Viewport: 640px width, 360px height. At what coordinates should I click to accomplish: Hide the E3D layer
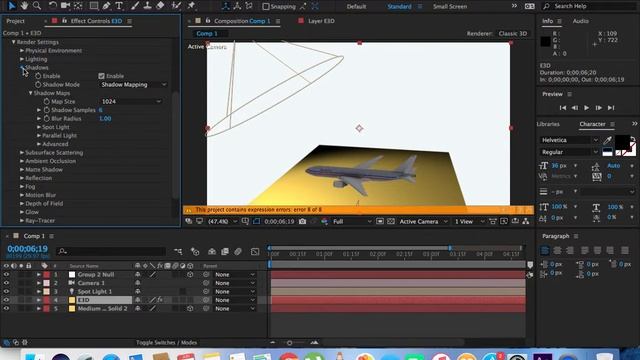click(6, 300)
